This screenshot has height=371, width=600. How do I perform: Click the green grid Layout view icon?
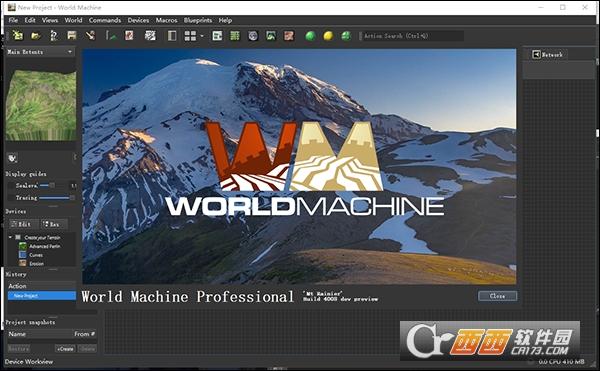[235, 36]
